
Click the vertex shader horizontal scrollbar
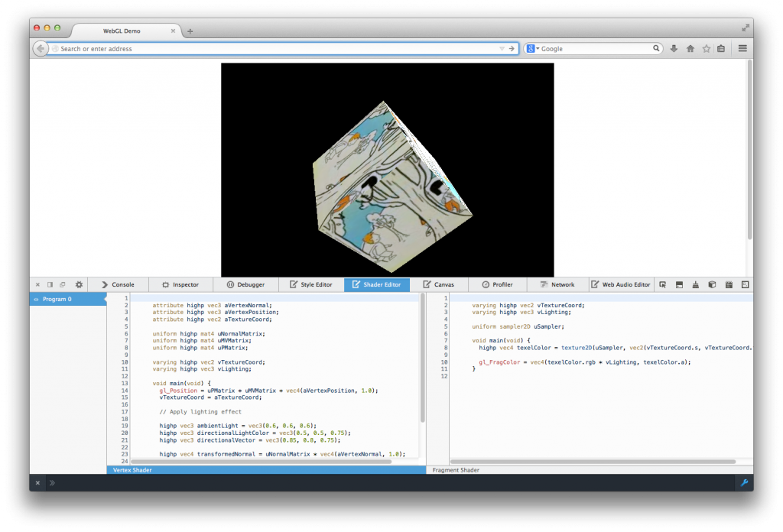[262, 462]
